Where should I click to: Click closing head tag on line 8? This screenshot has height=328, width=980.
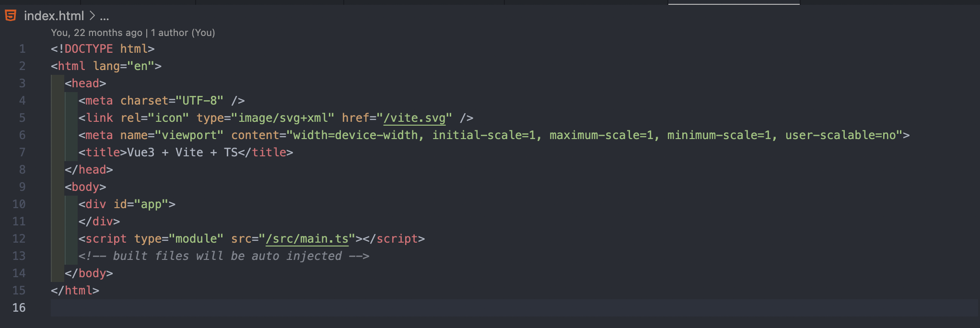pyautogui.click(x=89, y=170)
